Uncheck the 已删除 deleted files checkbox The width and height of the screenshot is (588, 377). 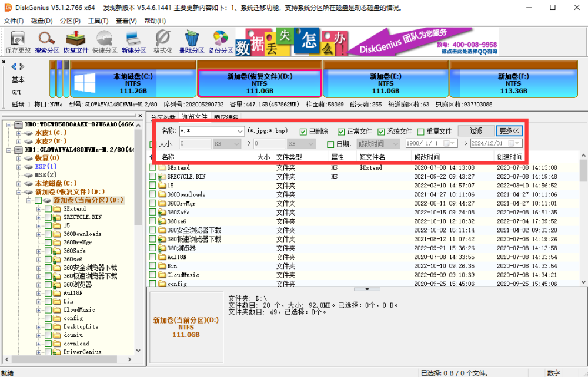(x=303, y=132)
